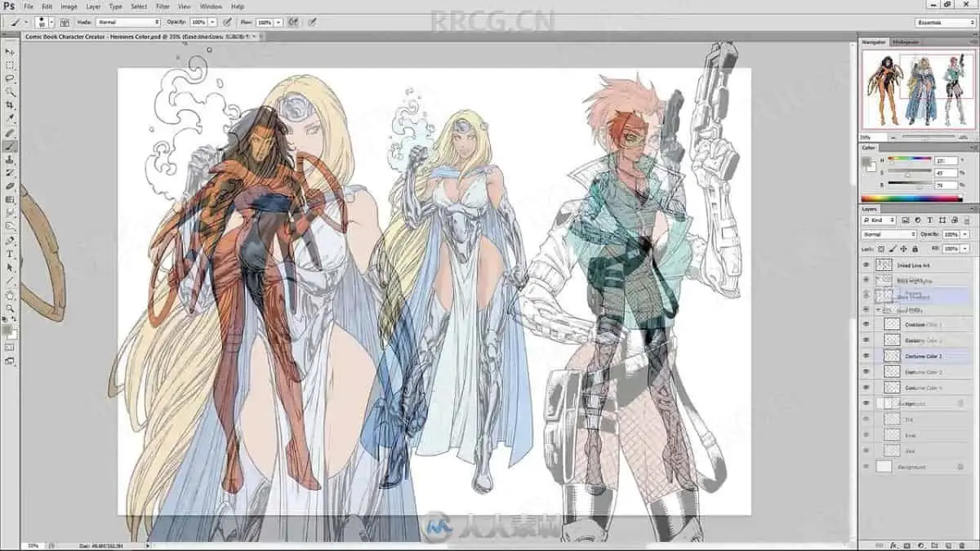Click the lock transparent pixels icon
This screenshot has height=551, width=980.
point(881,248)
